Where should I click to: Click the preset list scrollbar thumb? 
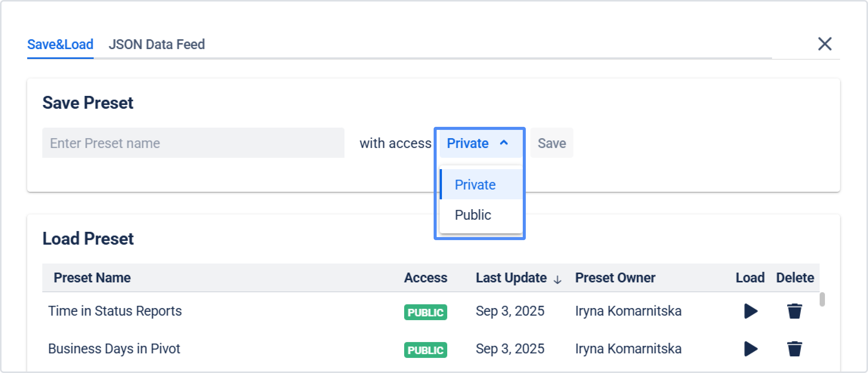pyautogui.click(x=822, y=299)
